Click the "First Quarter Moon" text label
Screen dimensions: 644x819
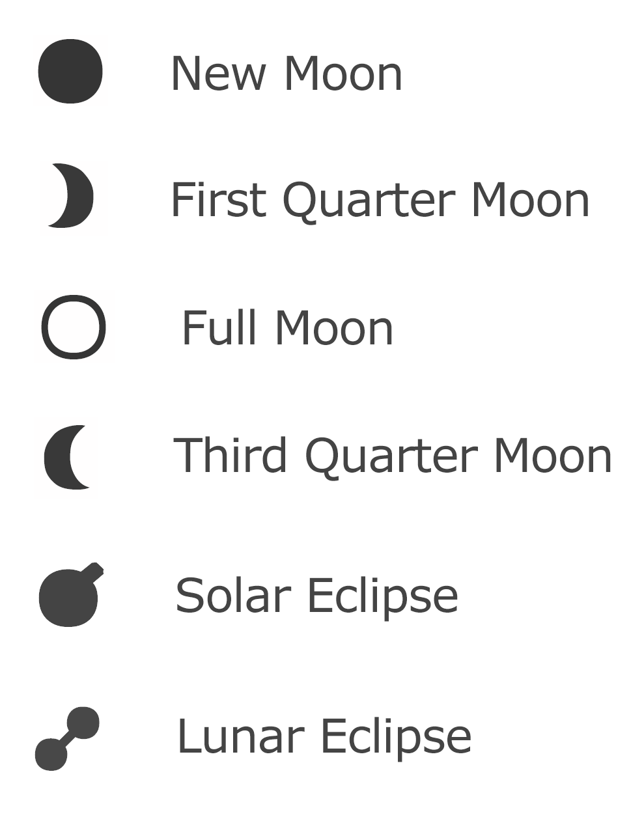coord(380,200)
